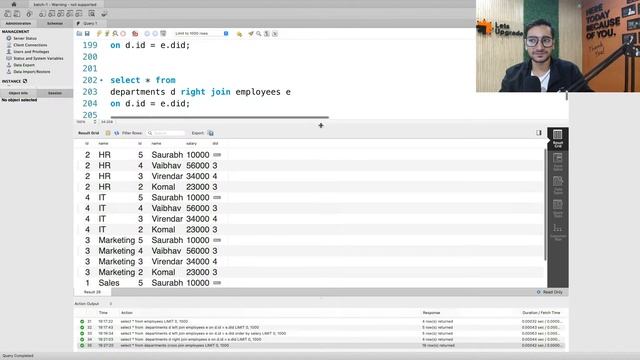Open Status and System Variables
Viewport: 640px width, 360px height.
(38, 58)
